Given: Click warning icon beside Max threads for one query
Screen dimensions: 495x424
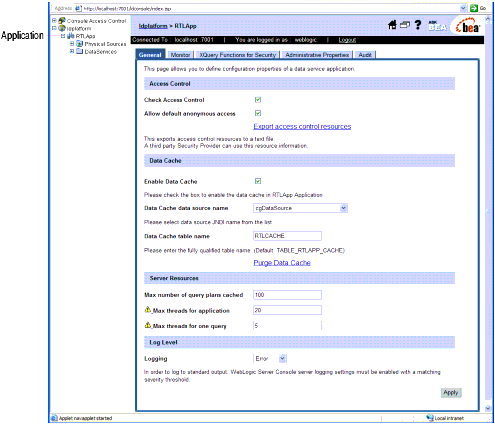Looking at the screenshot, I should pyautogui.click(x=148, y=325).
